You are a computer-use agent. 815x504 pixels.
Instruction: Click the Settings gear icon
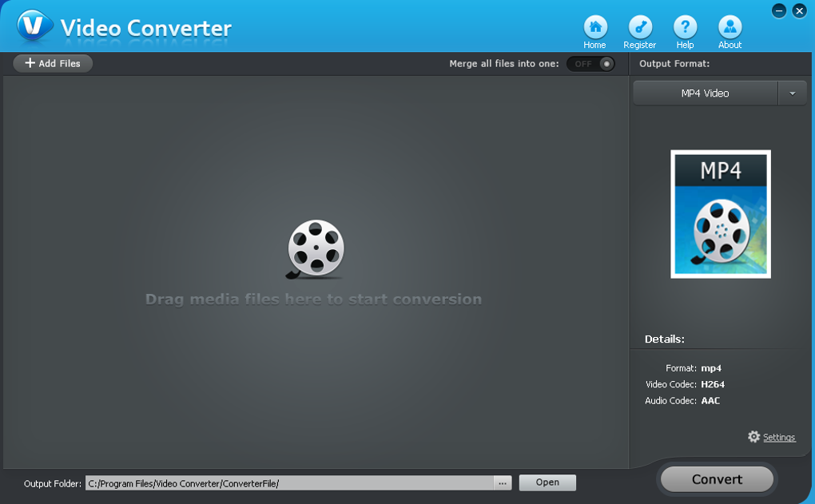pyautogui.click(x=753, y=436)
